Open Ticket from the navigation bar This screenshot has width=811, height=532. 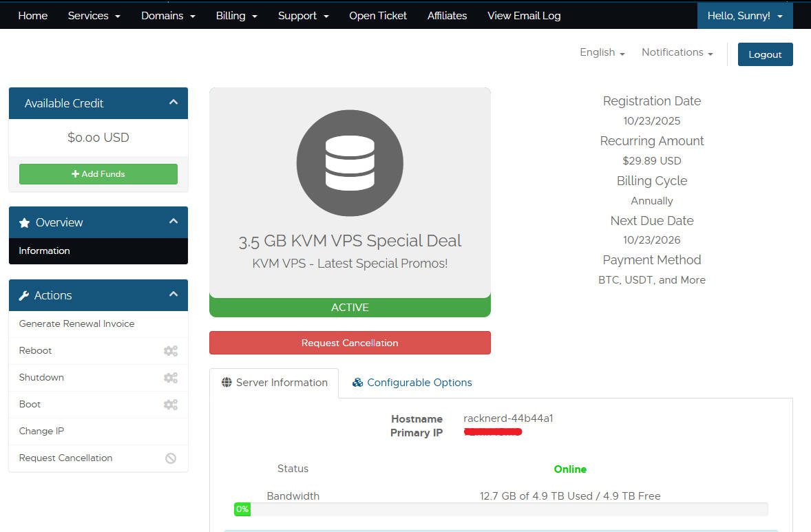tap(378, 16)
